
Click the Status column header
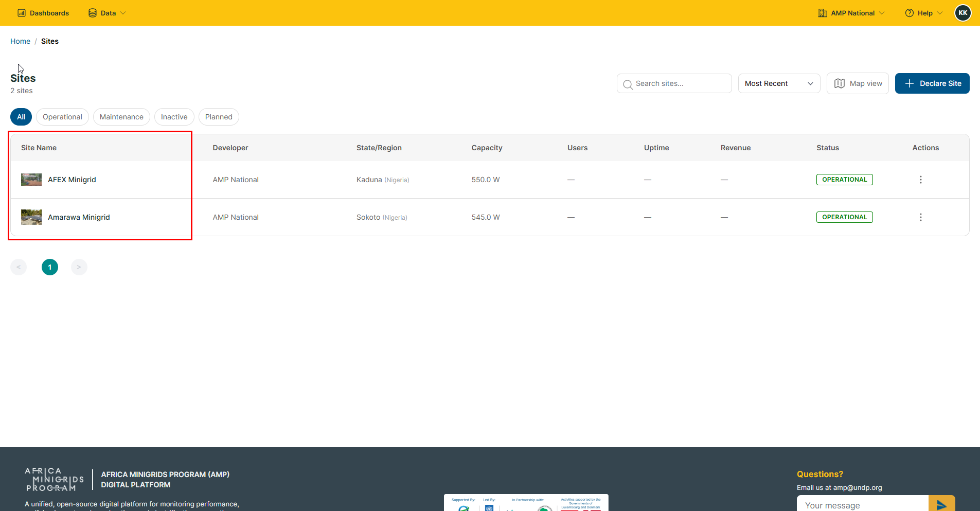point(828,148)
